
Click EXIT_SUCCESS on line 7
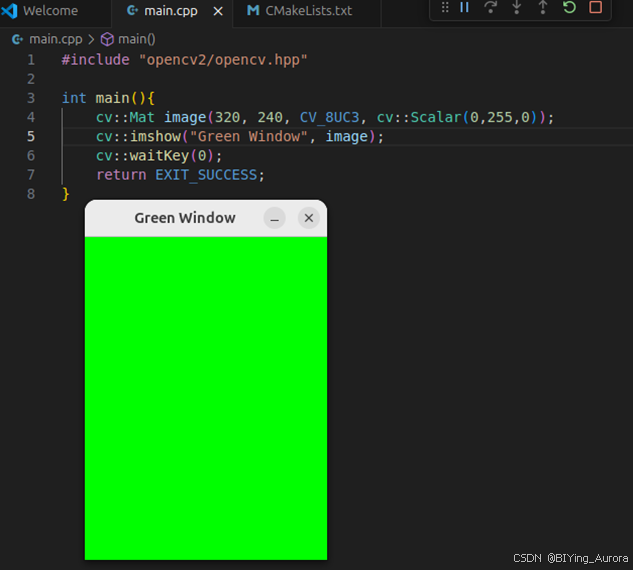206,175
